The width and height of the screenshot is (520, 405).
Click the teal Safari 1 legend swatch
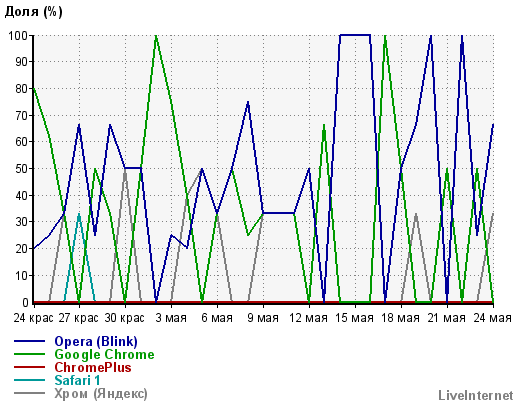click(29, 380)
